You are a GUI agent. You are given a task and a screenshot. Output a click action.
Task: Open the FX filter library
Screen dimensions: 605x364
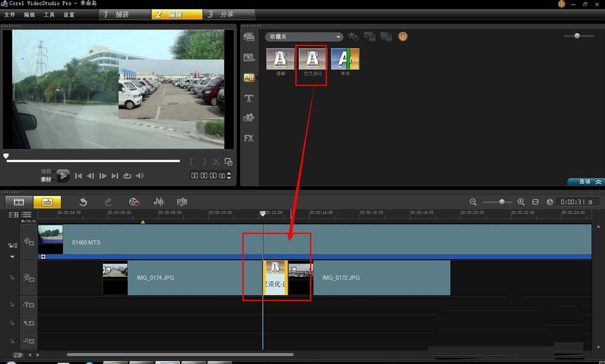[x=249, y=138]
